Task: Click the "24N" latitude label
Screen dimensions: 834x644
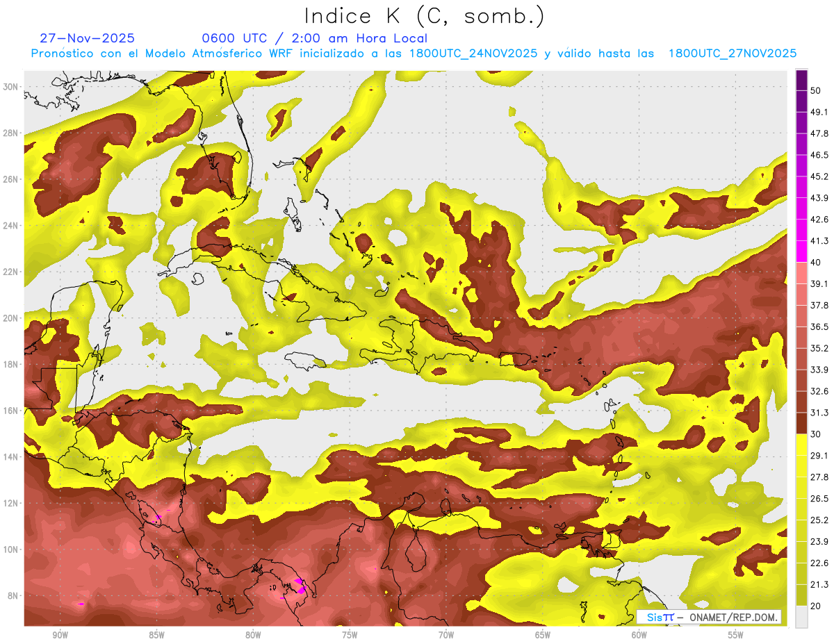Action: (11, 226)
